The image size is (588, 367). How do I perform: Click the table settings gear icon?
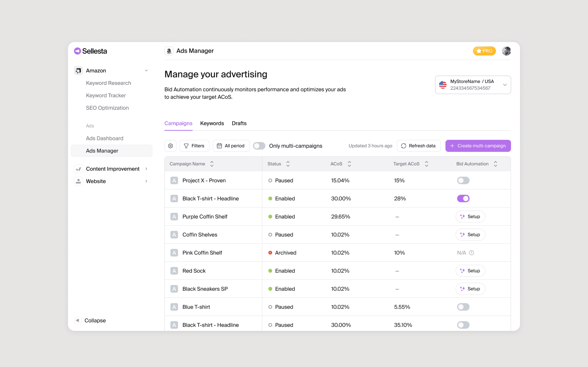pyautogui.click(x=170, y=146)
